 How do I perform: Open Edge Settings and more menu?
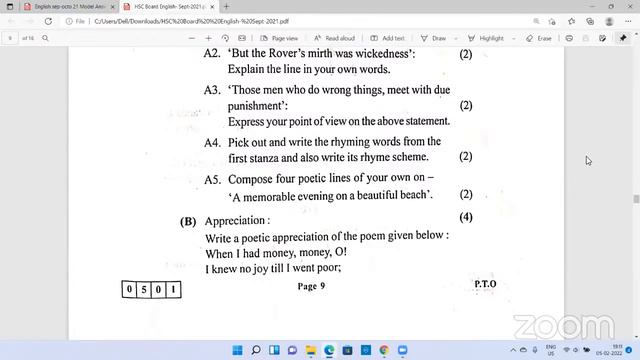tap(628, 21)
